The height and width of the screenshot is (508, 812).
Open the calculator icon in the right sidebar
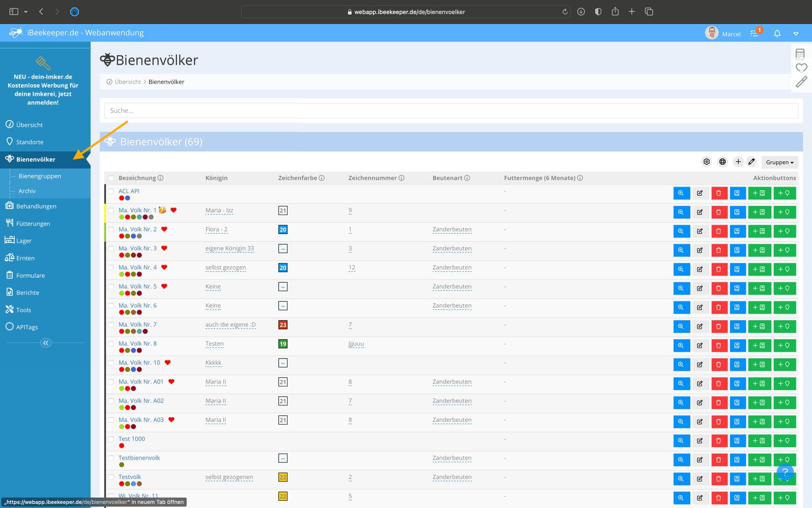click(800, 54)
